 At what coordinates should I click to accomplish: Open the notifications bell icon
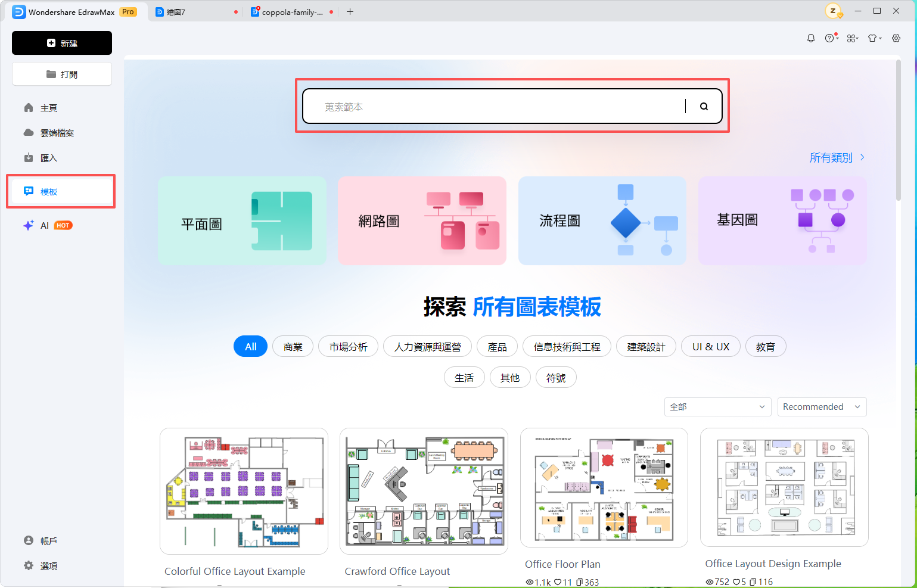[x=811, y=38]
